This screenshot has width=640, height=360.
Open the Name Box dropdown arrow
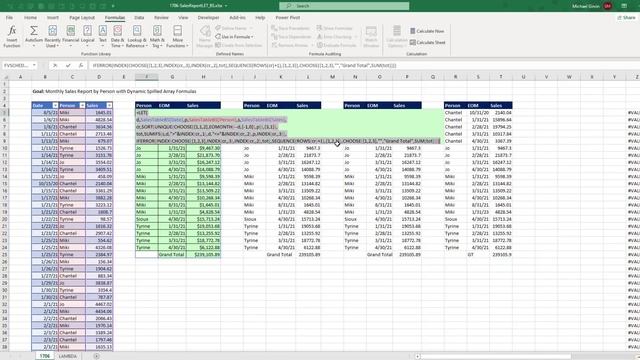click(x=34, y=65)
